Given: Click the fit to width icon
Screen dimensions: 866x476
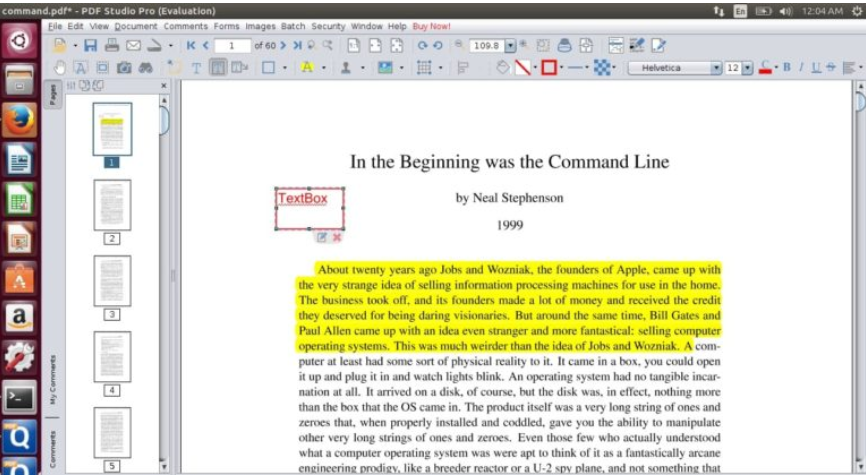Looking at the screenshot, I should (x=375, y=45).
